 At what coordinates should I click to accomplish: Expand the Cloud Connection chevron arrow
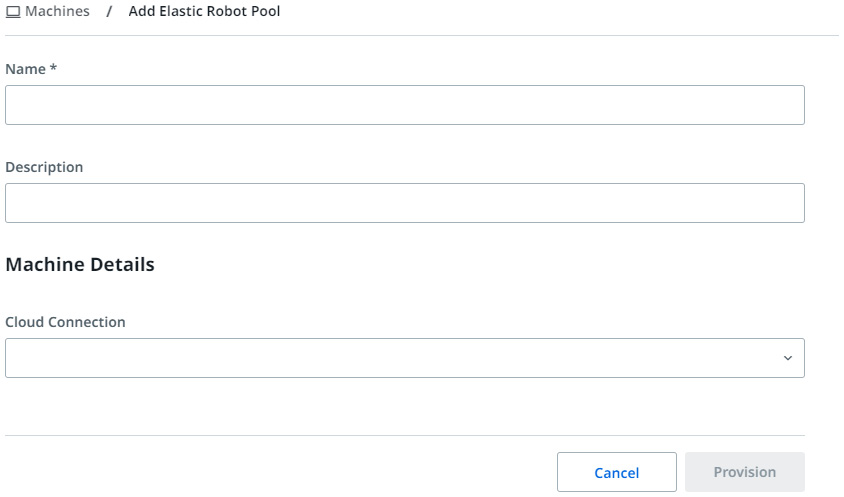coord(787,358)
